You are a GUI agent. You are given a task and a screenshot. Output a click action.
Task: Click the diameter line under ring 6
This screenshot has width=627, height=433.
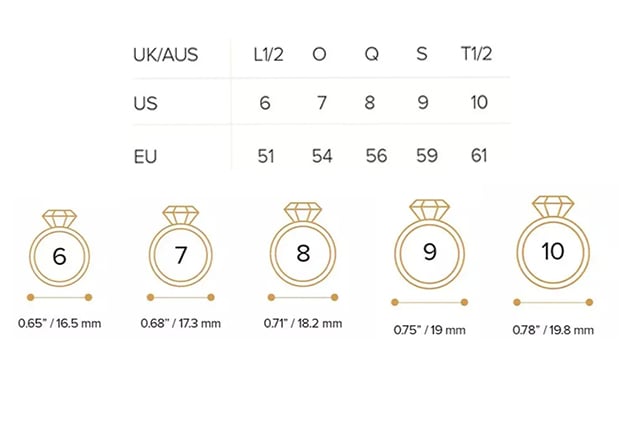point(60,297)
